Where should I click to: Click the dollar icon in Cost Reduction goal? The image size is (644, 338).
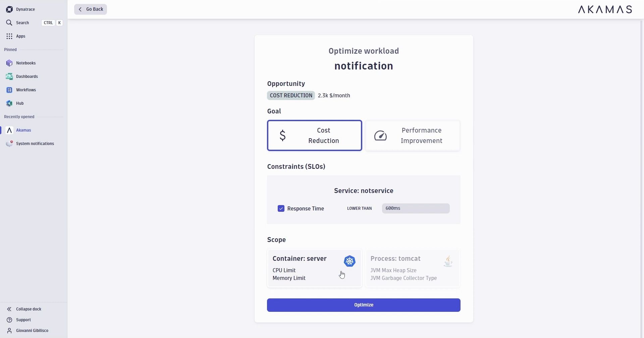(282, 135)
